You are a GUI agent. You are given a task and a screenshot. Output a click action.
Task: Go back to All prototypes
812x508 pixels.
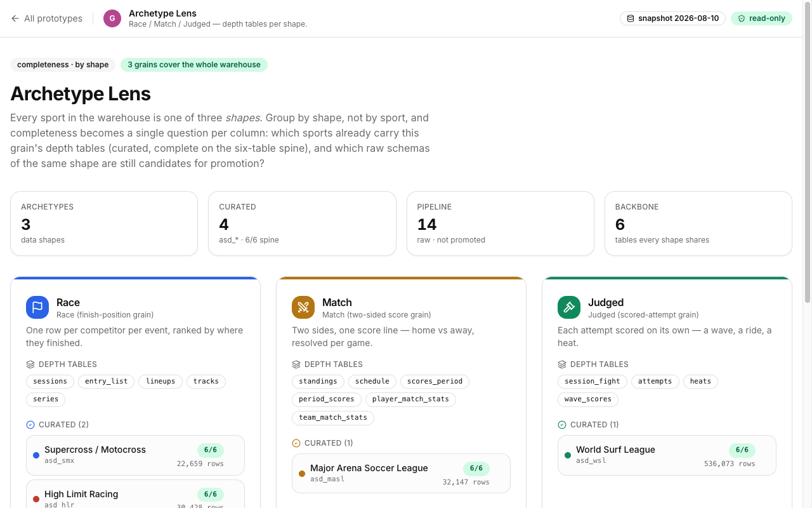(47, 18)
